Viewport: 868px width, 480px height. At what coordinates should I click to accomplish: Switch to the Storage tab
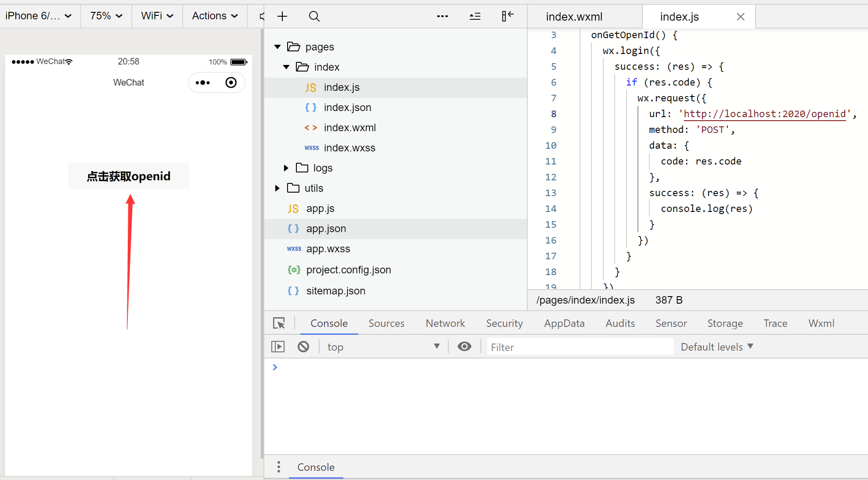725,323
